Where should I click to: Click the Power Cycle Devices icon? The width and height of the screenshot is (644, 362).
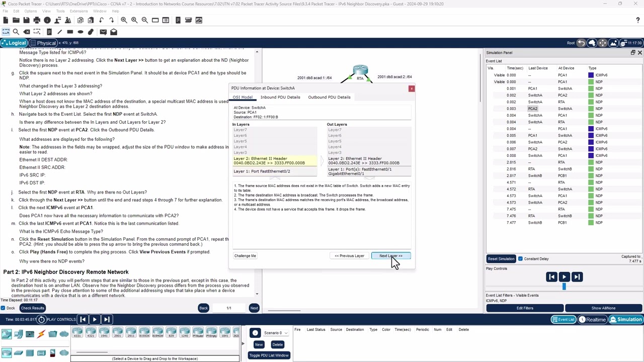[x=41, y=319]
